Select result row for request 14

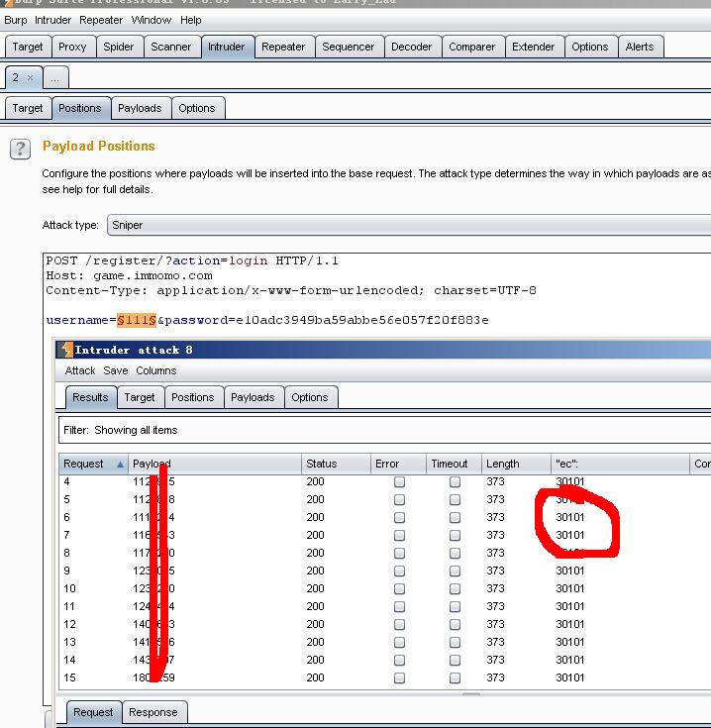[x=385, y=660]
